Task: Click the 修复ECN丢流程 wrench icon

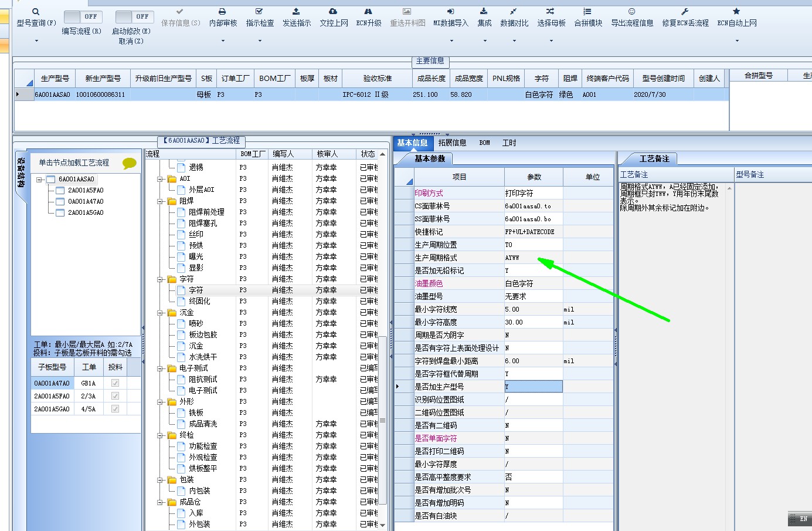Action: tap(685, 11)
